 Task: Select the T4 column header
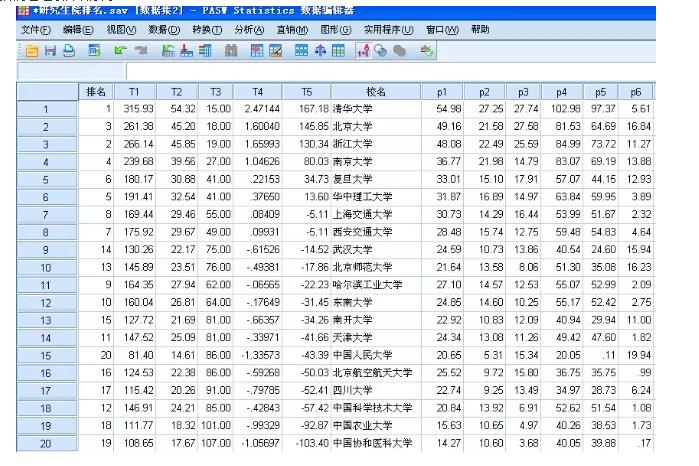pyautogui.click(x=258, y=92)
